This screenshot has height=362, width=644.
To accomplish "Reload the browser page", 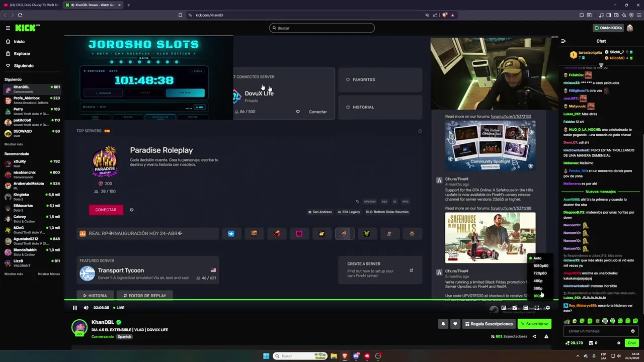I will [20, 15].
